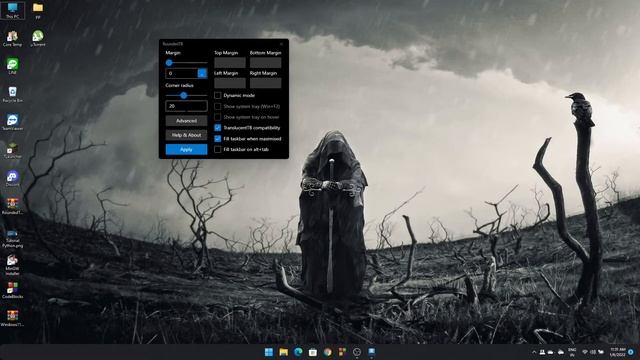Uncheck TranslucentTB compatibility
640x360 pixels.
[218, 128]
